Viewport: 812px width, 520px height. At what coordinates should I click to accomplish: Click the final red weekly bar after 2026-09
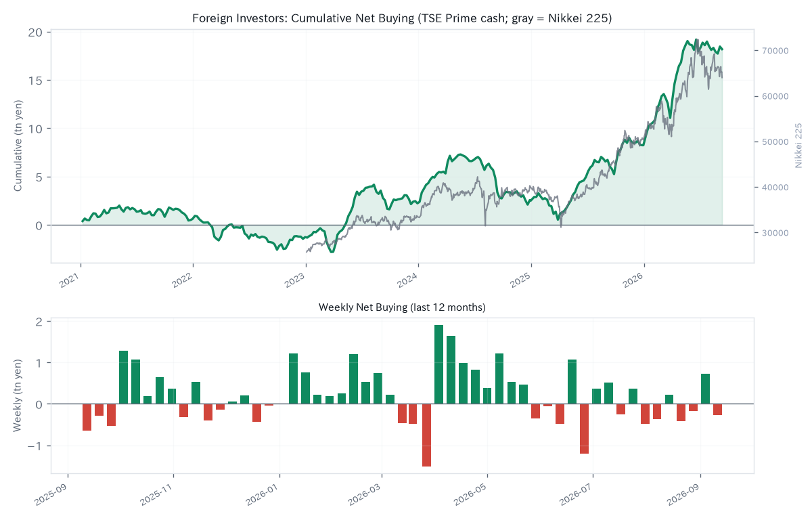(x=717, y=410)
